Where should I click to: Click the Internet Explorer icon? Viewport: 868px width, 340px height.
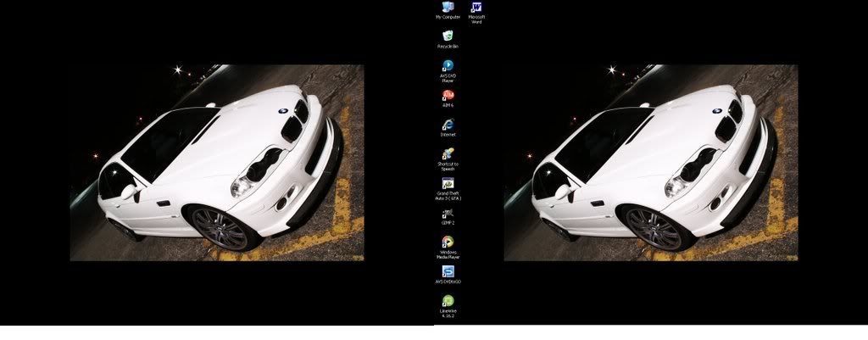pos(448,125)
